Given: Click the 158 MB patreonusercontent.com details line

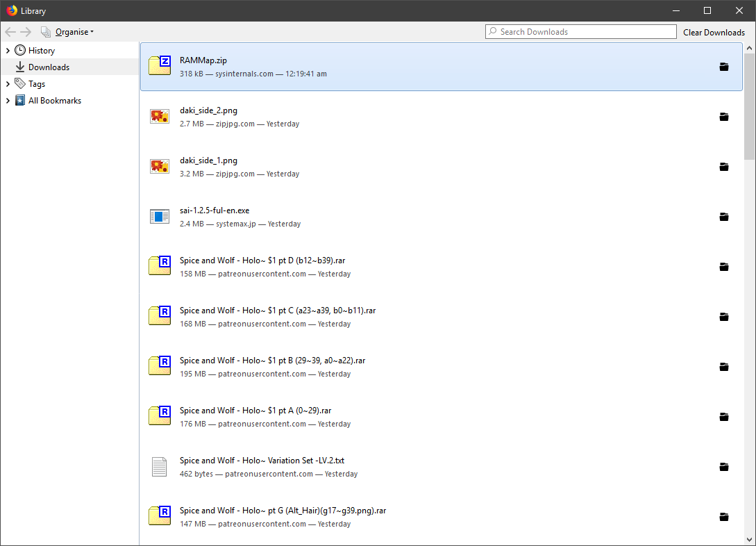Looking at the screenshot, I should (265, 274).
